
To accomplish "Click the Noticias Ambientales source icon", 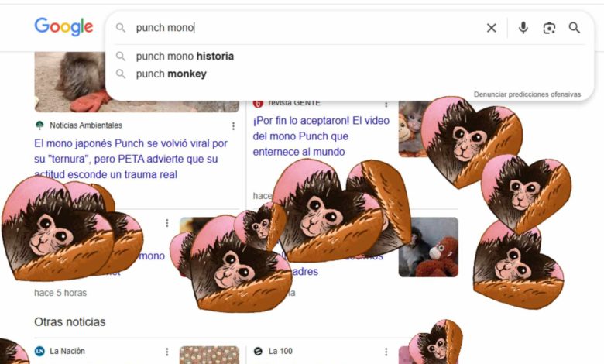I will pyautogui.click(x=39, y=125).
